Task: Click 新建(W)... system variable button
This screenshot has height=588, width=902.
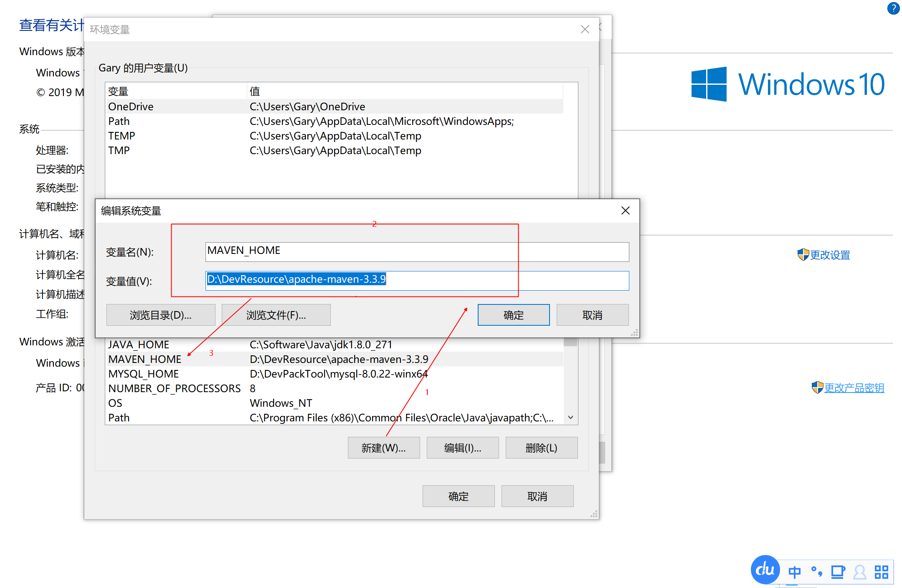Action: (383, 448)
